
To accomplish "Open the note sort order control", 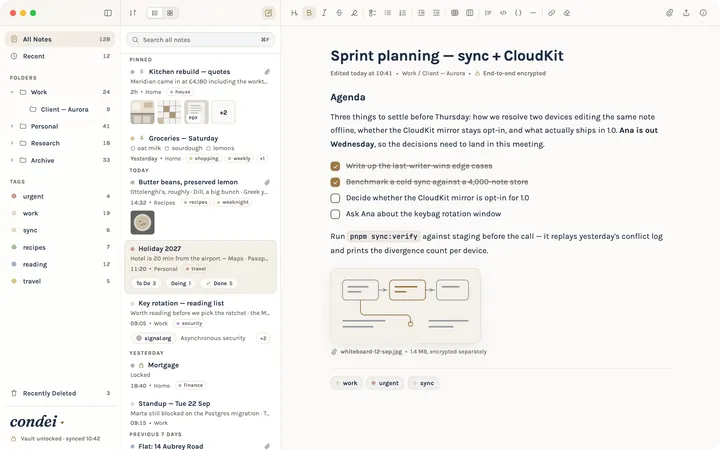I will coord(133,13).
